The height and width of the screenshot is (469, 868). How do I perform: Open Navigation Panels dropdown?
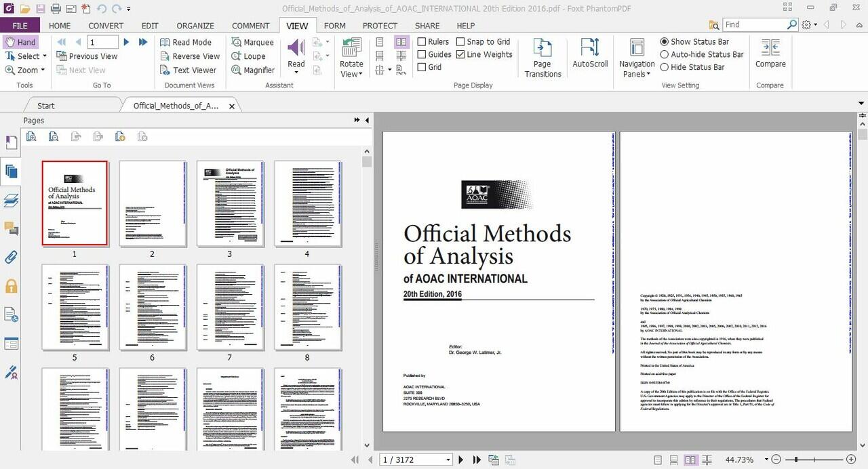(637, 69)
